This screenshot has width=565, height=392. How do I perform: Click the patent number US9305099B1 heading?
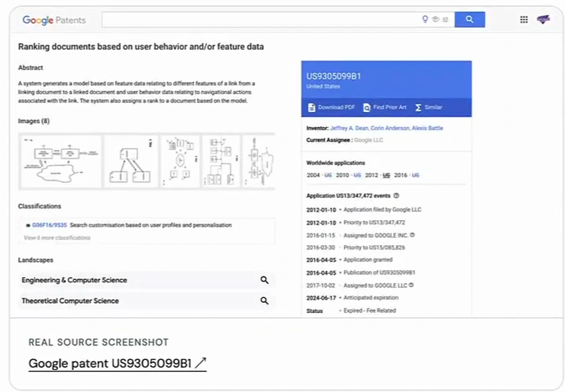coord(333,76)
